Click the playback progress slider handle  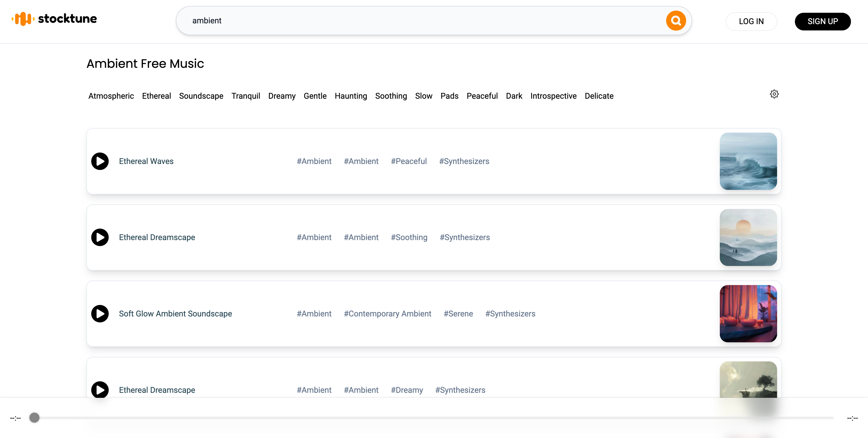coord(34,418)
